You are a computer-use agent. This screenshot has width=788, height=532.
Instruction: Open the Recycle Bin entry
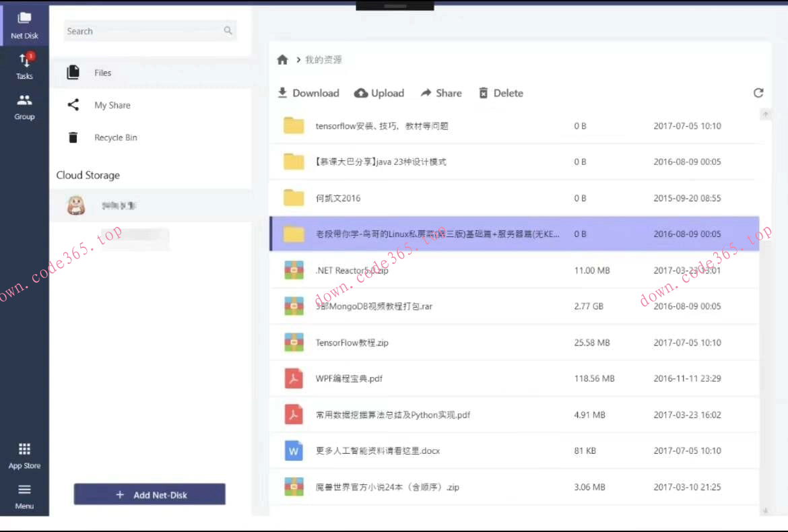coord(115,137)
